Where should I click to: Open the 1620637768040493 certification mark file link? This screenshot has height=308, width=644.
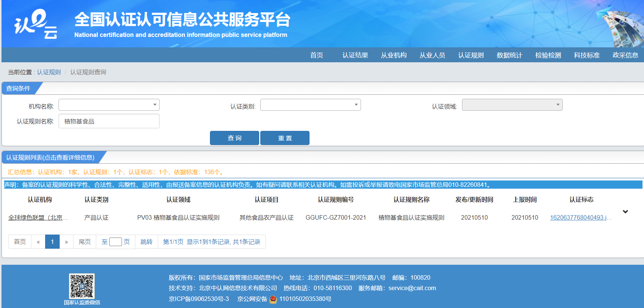[580, 217]
